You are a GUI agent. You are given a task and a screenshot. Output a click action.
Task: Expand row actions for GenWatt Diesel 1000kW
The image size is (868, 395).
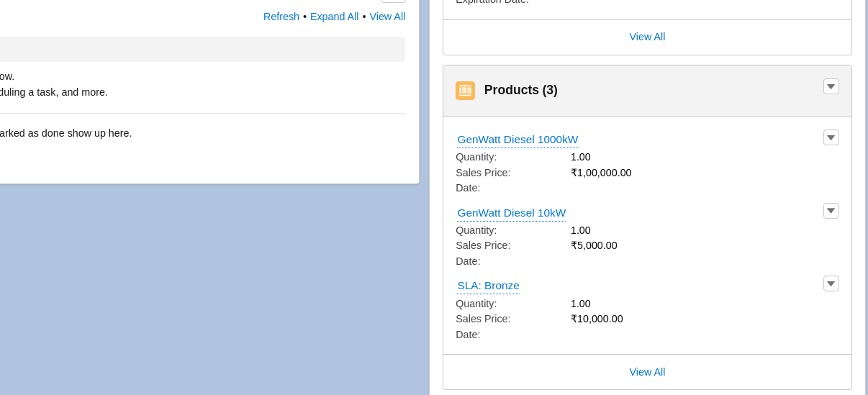pos(831,137)
